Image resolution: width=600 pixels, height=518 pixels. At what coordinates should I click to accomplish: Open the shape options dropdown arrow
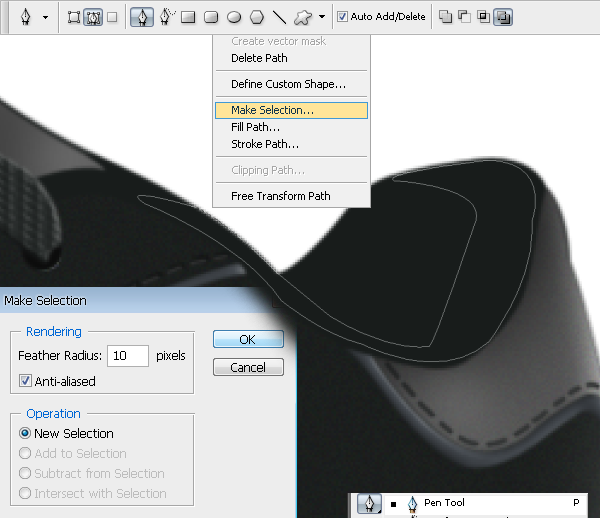tap(322, 17)
